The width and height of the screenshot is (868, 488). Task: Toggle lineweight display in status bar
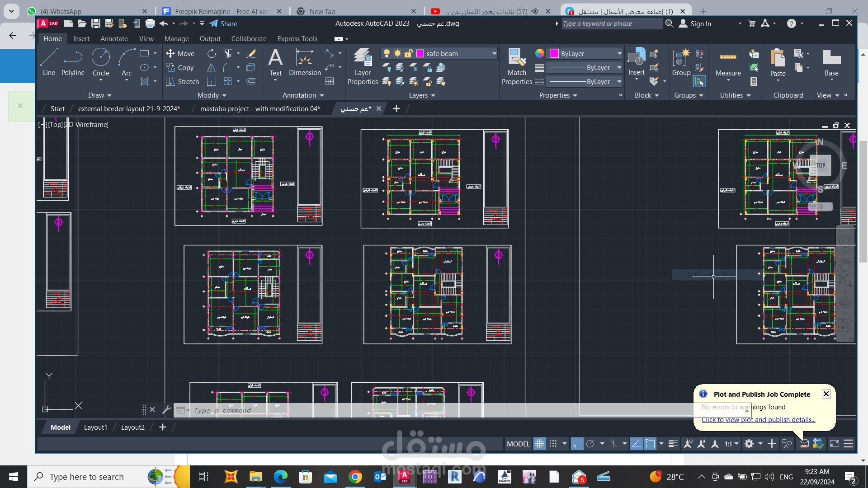click(673, 444)
